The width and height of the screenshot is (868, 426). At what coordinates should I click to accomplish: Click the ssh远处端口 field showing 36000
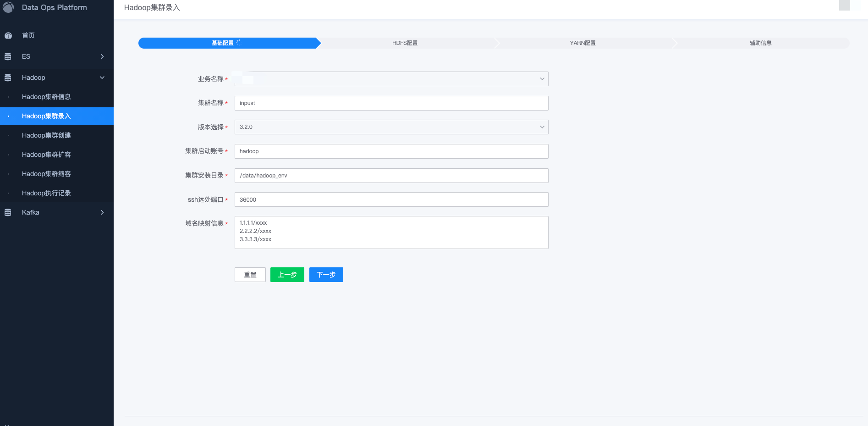(x=391, y=199)
